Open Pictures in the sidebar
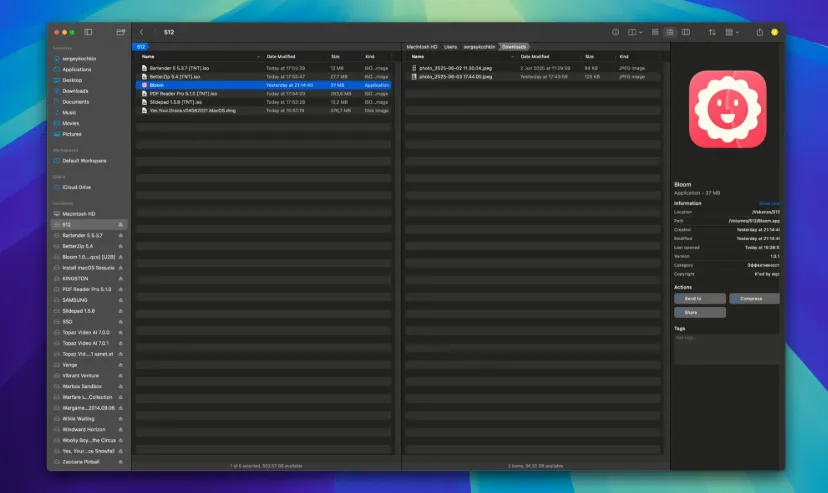 click(x=72, y=134)
